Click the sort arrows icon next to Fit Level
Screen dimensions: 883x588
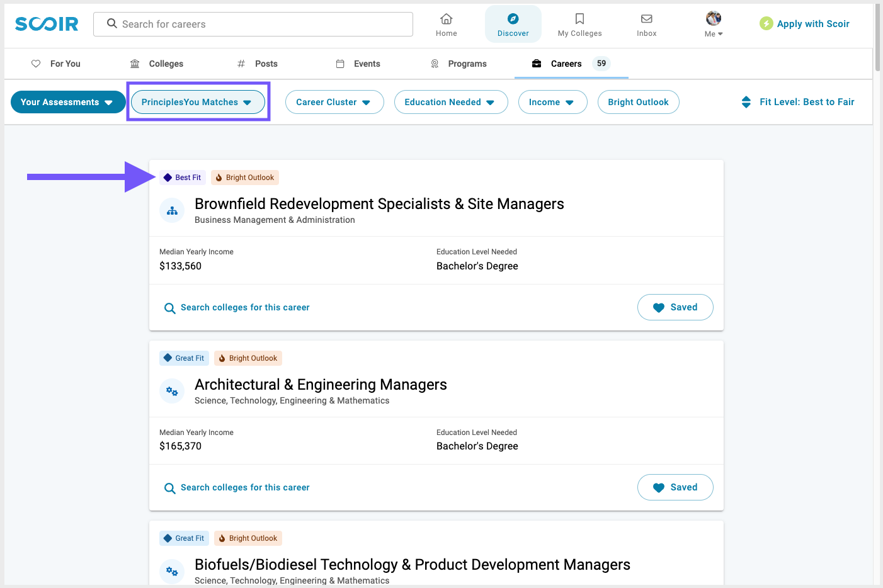[x=746, y=101]
